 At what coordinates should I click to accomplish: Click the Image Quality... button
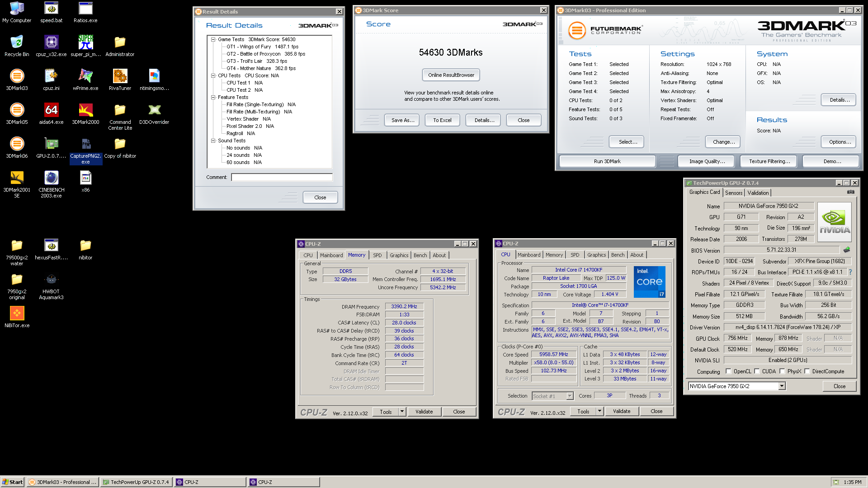(x=707, y=161)
